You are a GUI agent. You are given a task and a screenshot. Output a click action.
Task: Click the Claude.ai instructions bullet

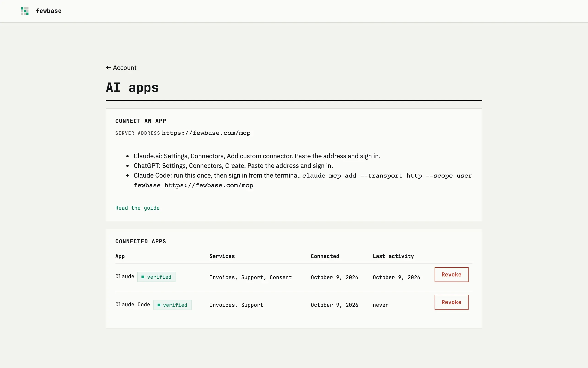[x=257, y=156]
